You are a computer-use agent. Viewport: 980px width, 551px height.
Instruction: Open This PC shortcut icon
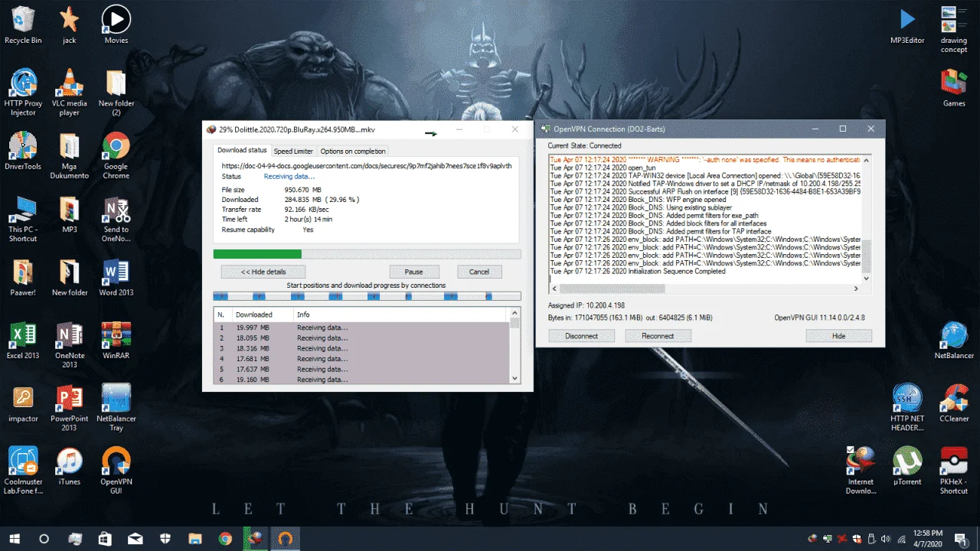[x=23, y=218]
